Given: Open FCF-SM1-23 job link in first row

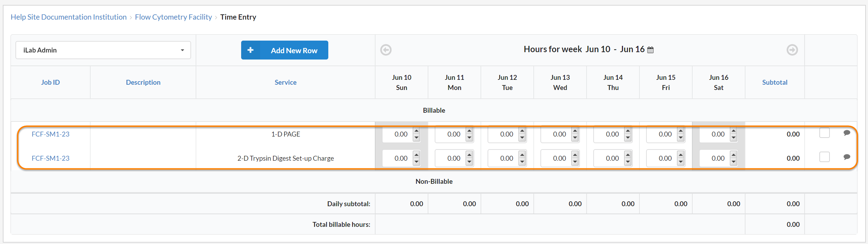Looking at the screenshot, I should click(x=50, y=134).
